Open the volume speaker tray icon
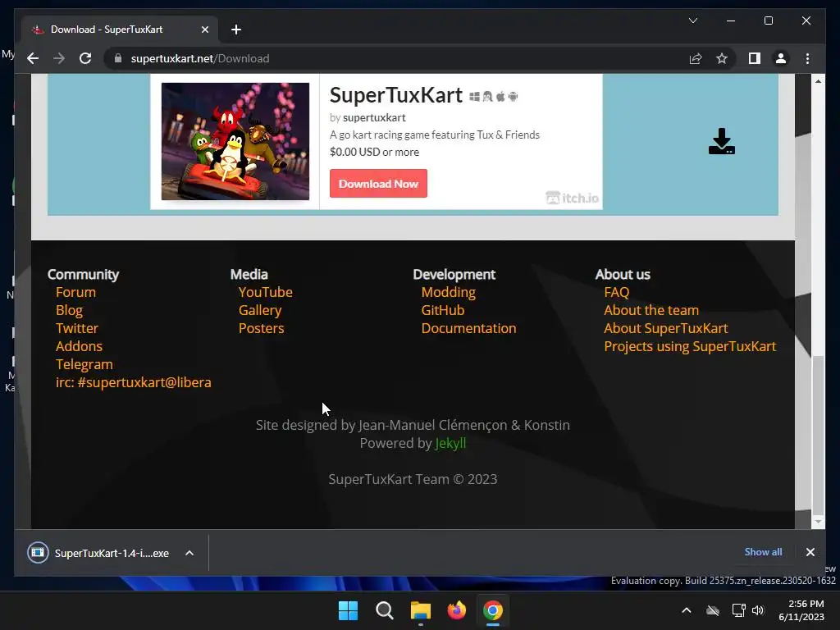The height and width of the screenshot is (630, 840). point(757,610)
